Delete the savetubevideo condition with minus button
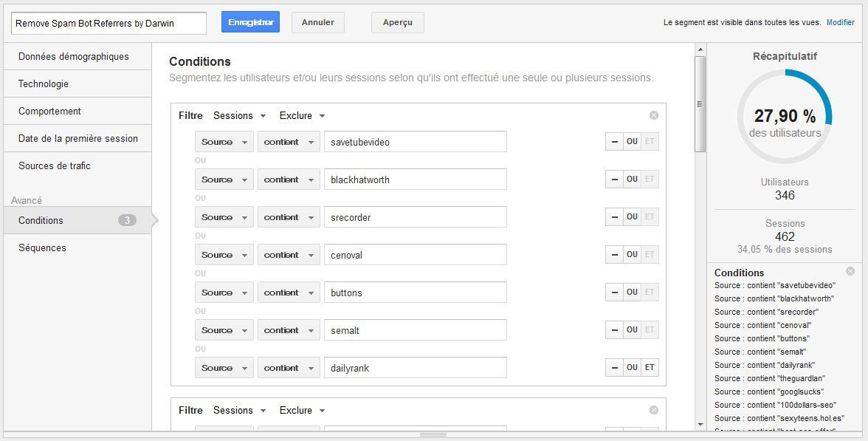 (x=613, y=142)
